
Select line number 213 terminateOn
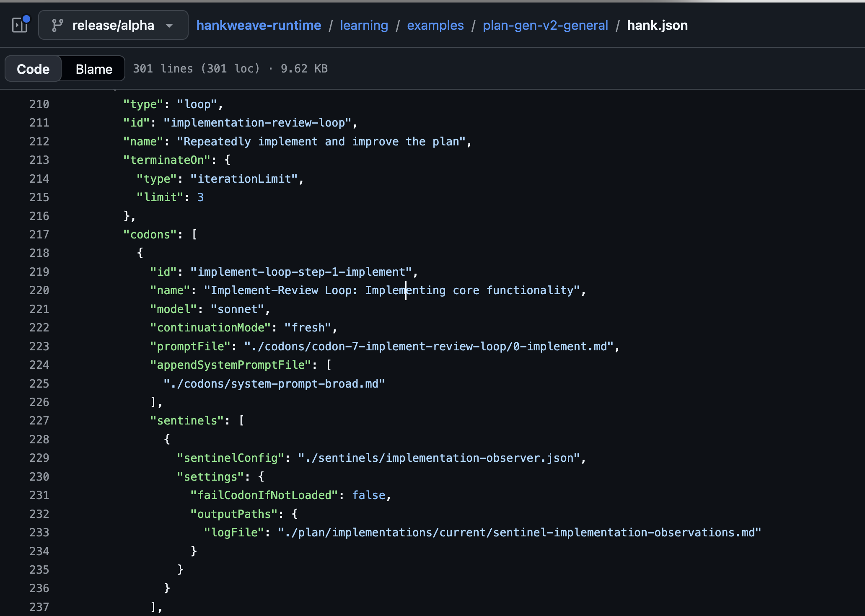[x=39, y=160]
